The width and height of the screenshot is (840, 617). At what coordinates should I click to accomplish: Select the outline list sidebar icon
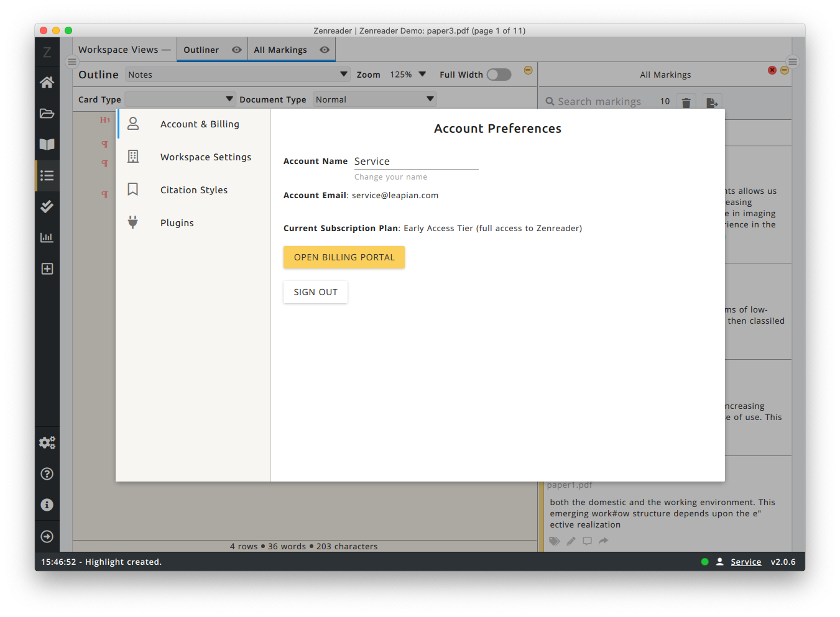point(47,175)
